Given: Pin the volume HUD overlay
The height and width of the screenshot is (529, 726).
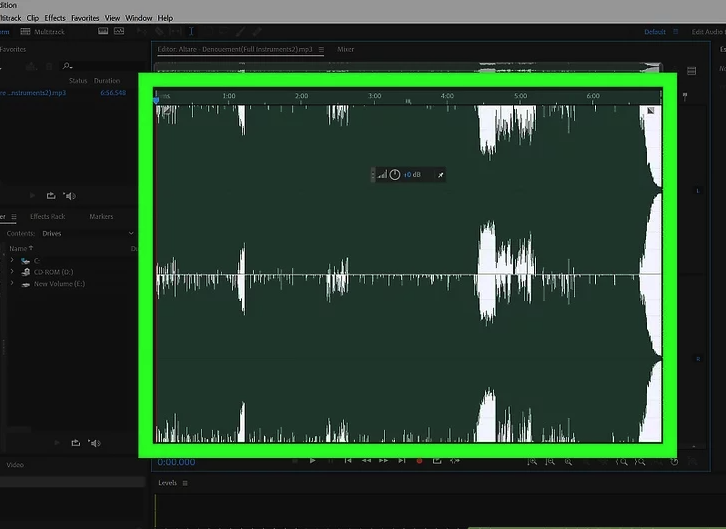Looking at the screenshot, I should (441, 175).
